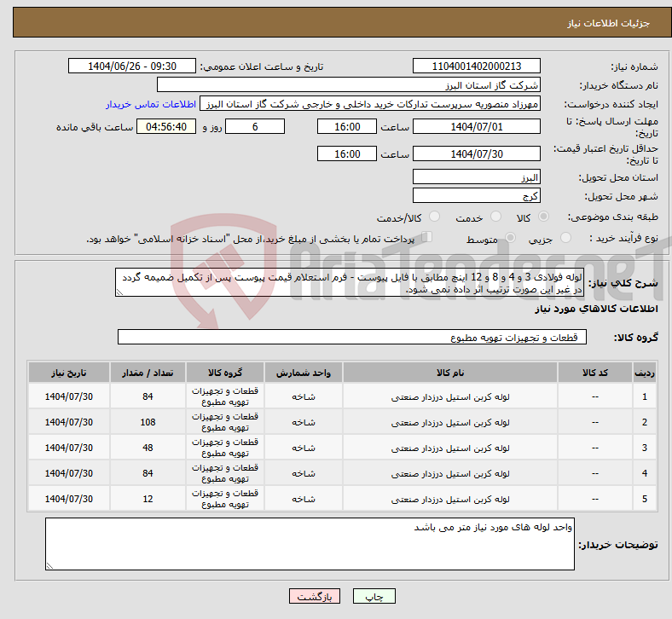Click the کد کالا column header

coord(595,373)
